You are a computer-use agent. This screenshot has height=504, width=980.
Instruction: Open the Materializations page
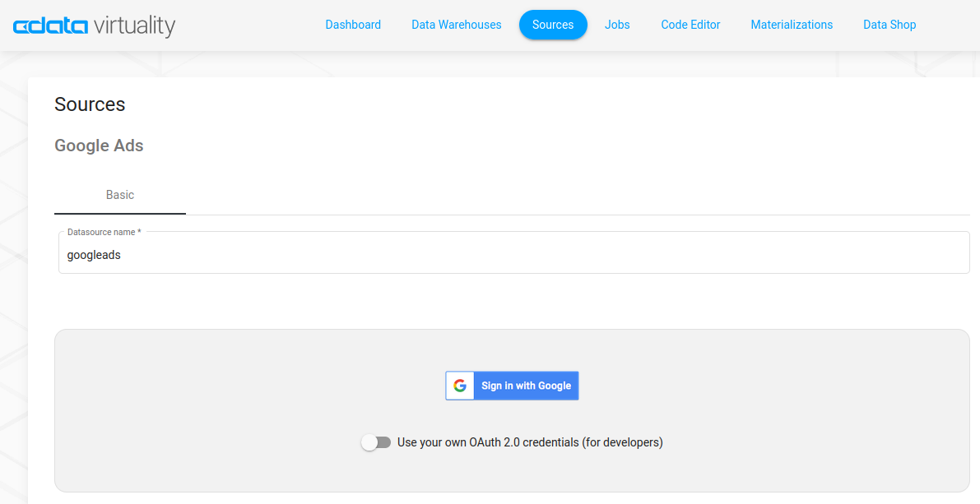click(791, 25)
